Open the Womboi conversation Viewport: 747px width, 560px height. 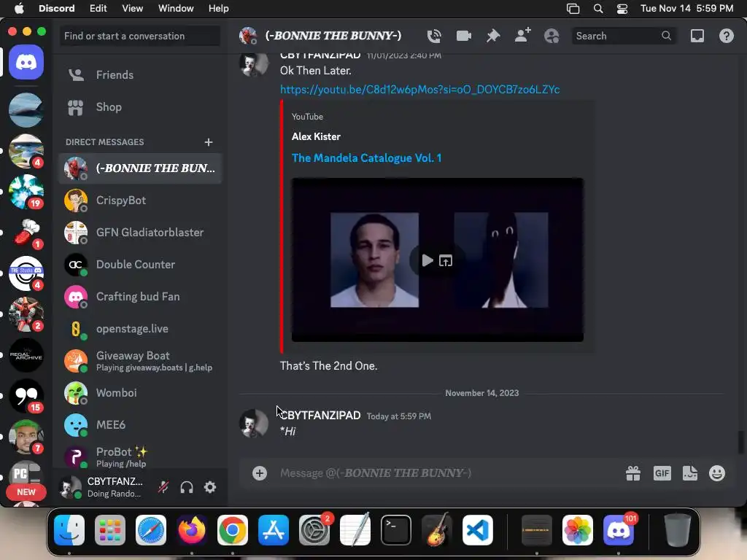coord(140,393)
